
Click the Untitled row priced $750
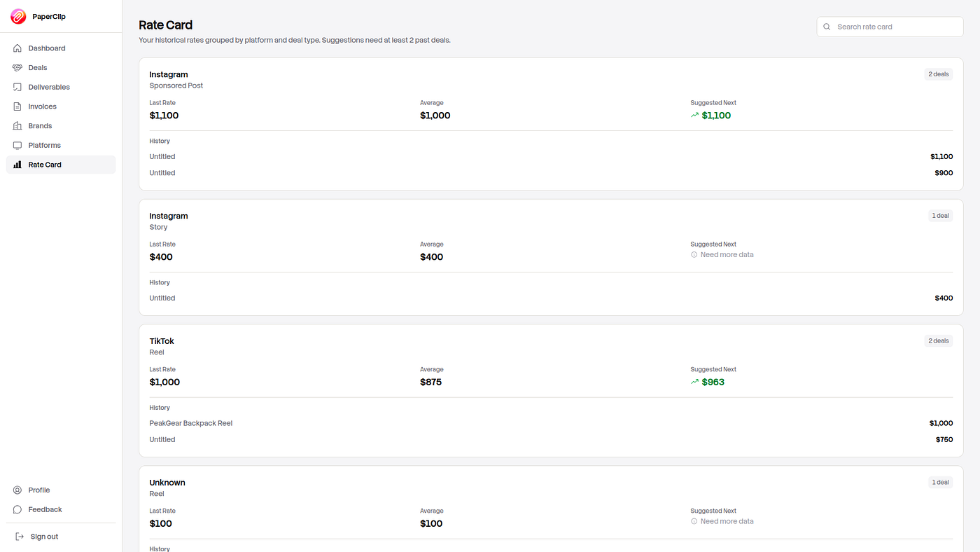(x=551, y=440)
